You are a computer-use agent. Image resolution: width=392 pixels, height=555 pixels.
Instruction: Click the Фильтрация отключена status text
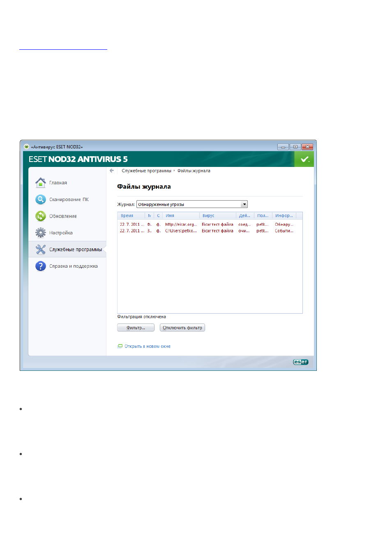[x=142, y=317]
